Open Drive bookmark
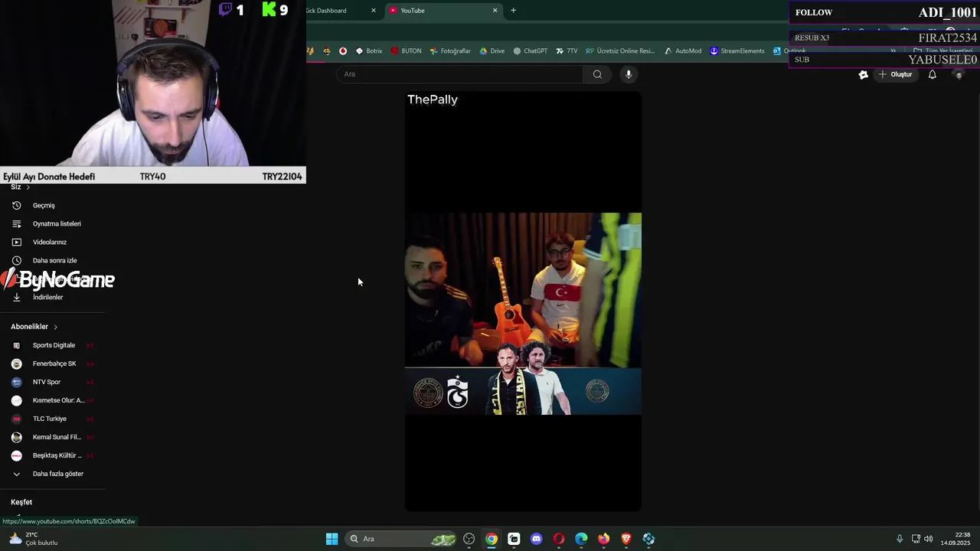The width and height of the screenshot is (980, 551). [492, 51]
